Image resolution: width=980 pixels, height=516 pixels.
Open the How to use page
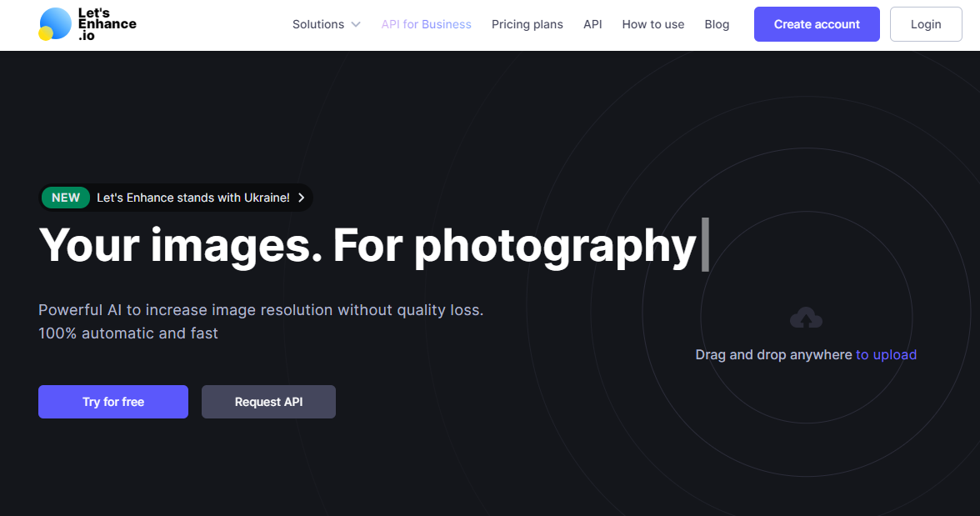click(653, 24)
